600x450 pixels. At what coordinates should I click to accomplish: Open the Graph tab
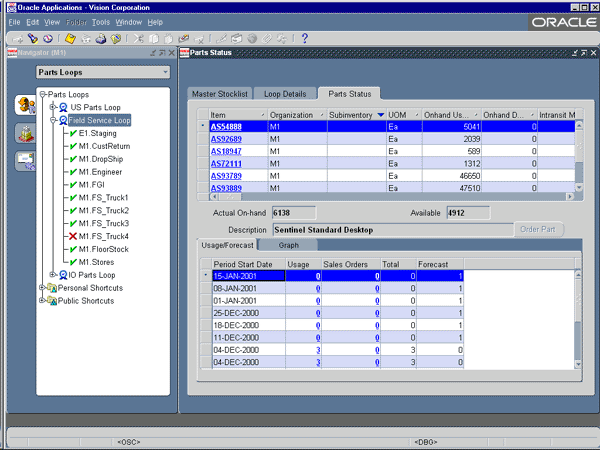click(x=289, y=244)
